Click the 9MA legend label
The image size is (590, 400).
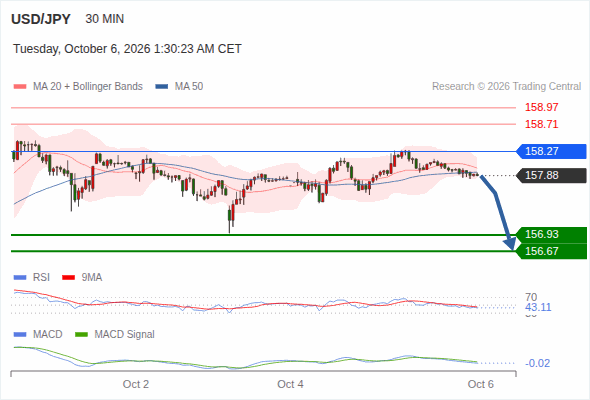92,278
